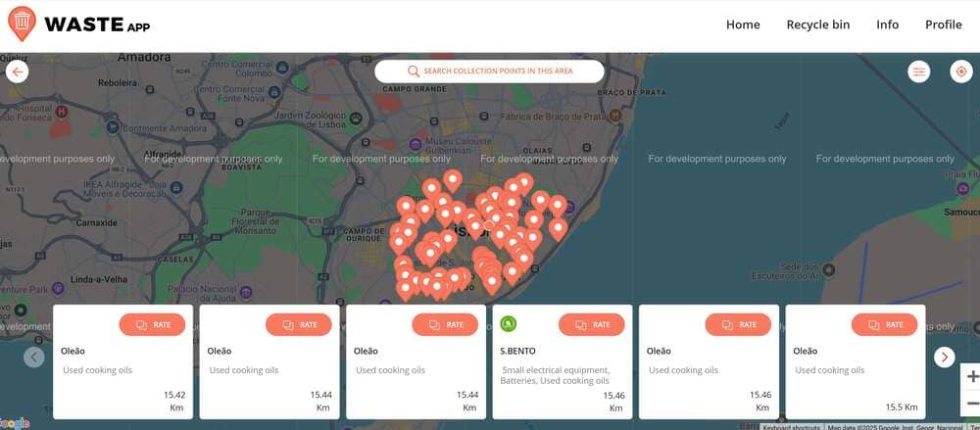Zoom in on the map with plus
The height and width of the screenshot is (430, 980).
tap(970, 377)
